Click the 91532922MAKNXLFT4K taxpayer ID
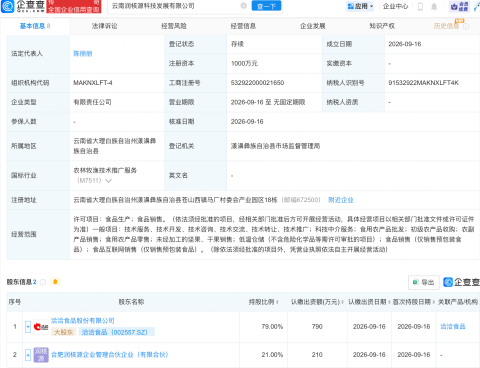This screenshot has width=480, height=368. 423,83
